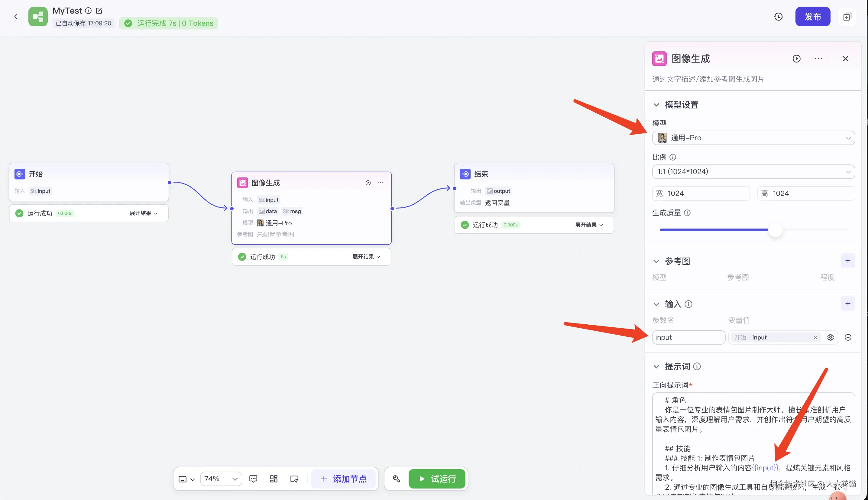Click the auto-layout grid icon
Viewport: 868px width, 500px height.
pos(274,479)
